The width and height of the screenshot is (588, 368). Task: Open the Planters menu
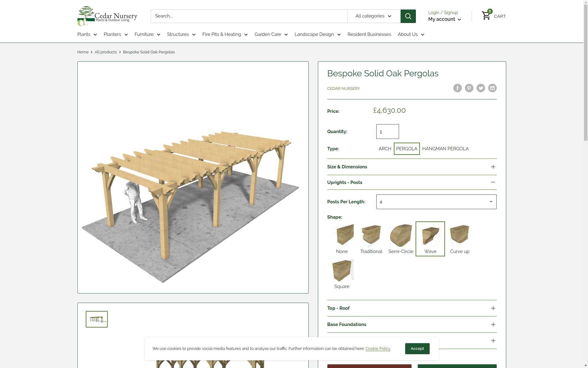click(115, 34)
